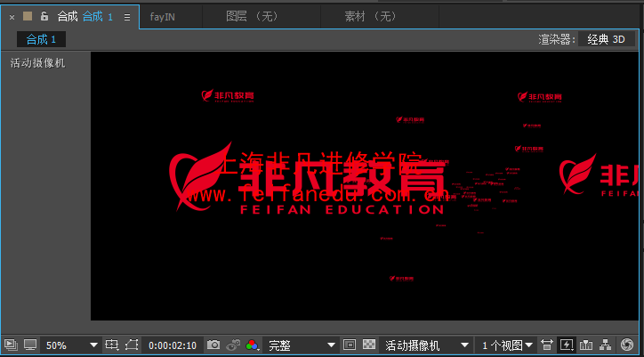Open the composition flowchart icon
Screen dimensions: 644x357
tap(606, 345)
